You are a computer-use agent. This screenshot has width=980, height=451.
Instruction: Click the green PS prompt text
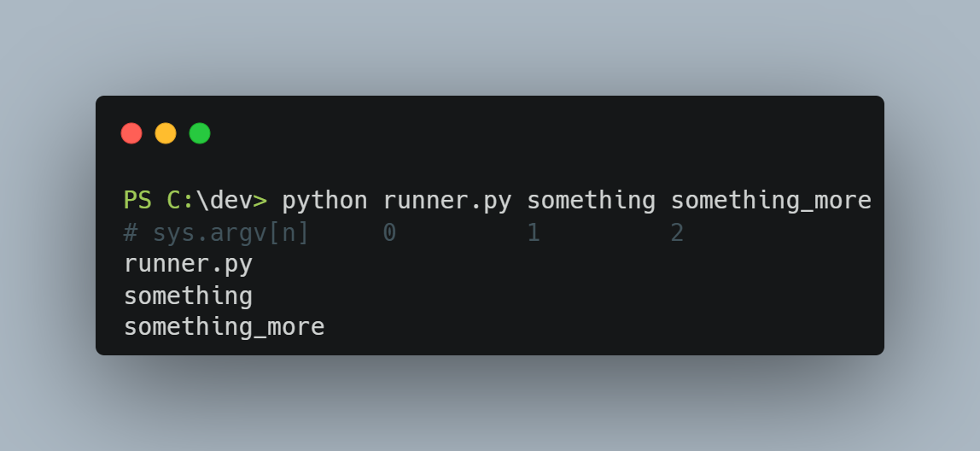tap(137, 200)
